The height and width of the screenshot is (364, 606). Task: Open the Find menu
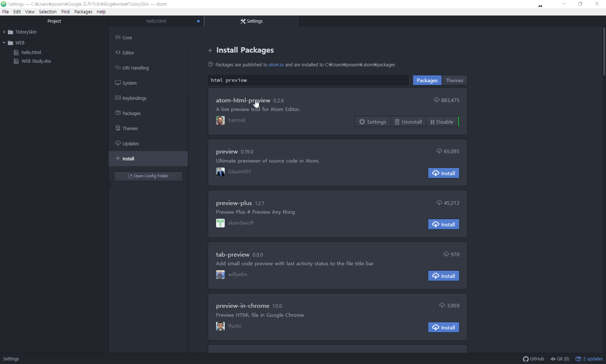(65, 12)
